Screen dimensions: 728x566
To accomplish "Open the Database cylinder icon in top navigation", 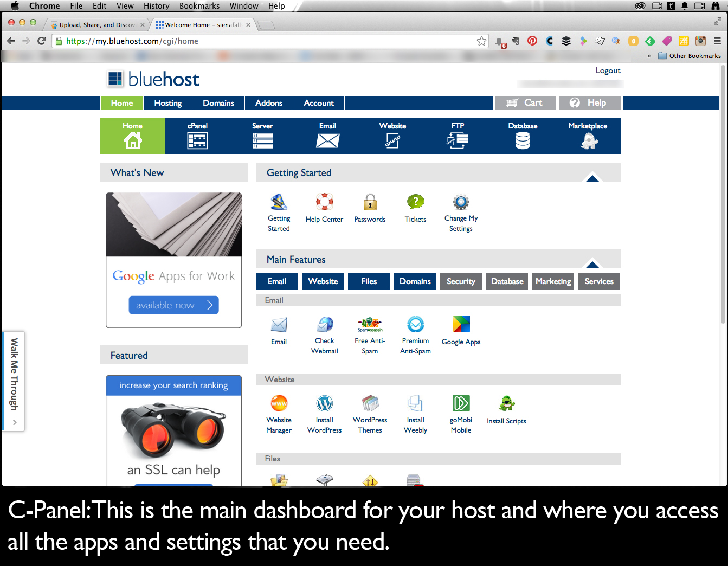I will pos(523,141).
